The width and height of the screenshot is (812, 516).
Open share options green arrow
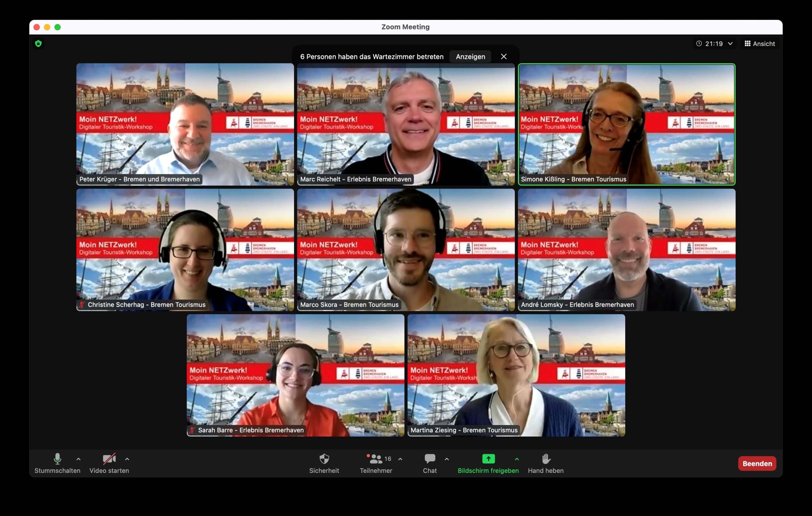(517, 459)
